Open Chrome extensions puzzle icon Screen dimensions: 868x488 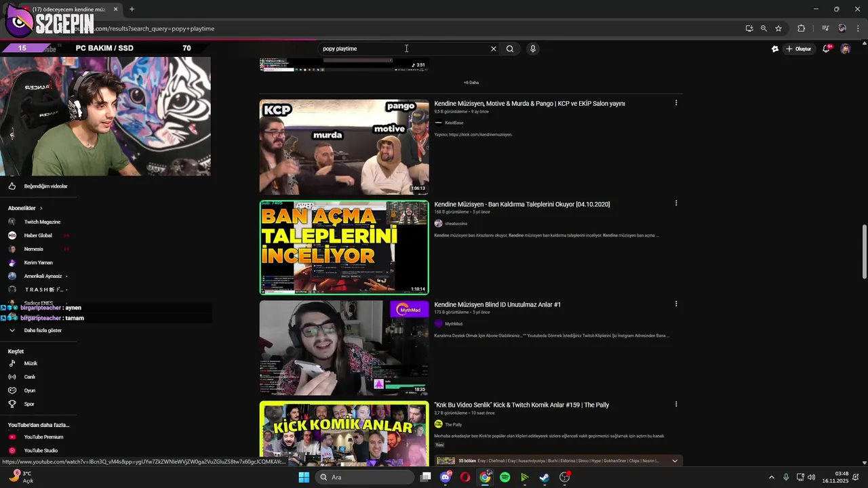tap(801, 28)
